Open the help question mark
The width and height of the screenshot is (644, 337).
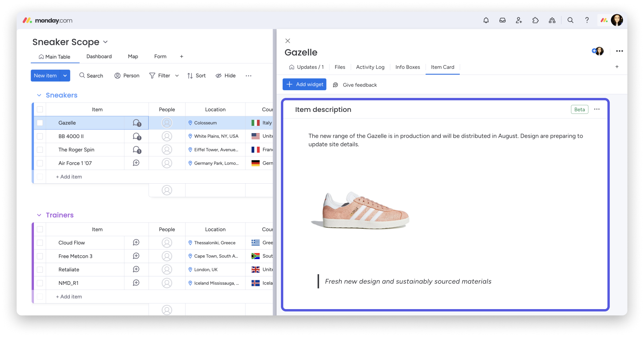coord(587,20)
